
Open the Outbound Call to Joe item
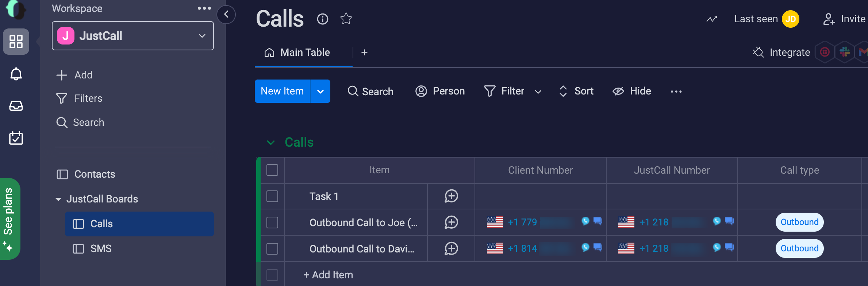[364, 223]
